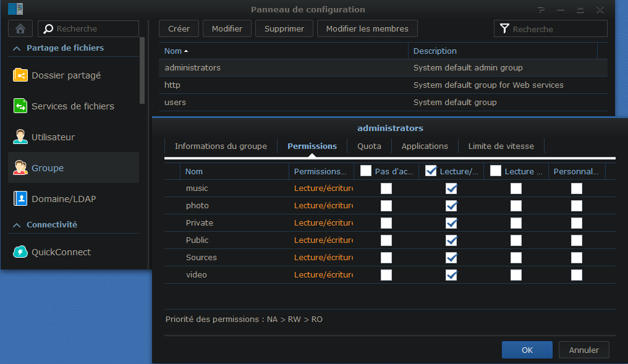The width and height of the screenshot is (628, 364).
Task: Open Domaine/LDAP settings icon
Action: 20,199
